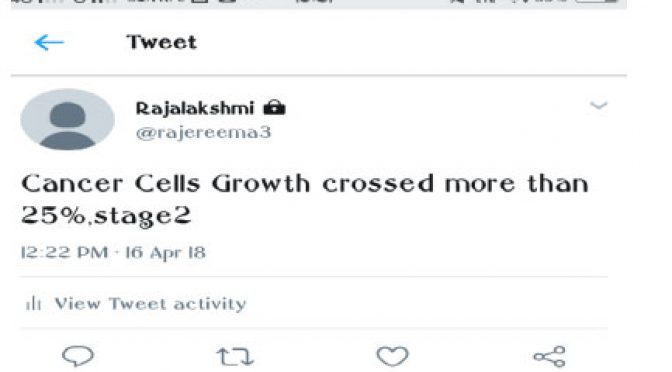Click the 25%,stage2 text line
The height and width of the screenshot is (372, 672).
click(106, 216)
